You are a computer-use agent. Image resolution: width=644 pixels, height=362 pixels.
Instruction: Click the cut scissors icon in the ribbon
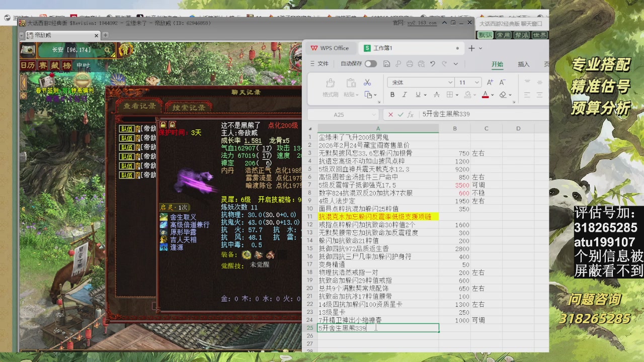click(367, 82)
